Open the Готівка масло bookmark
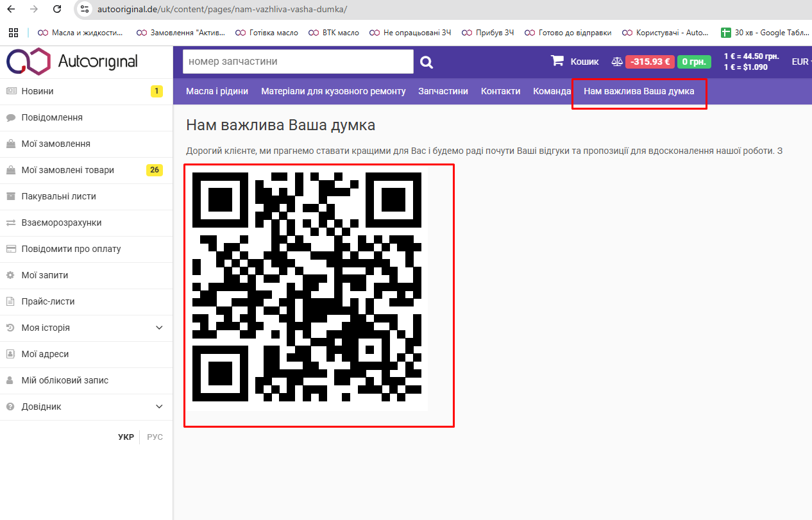812x520 pixels. (x=267, y=33)
